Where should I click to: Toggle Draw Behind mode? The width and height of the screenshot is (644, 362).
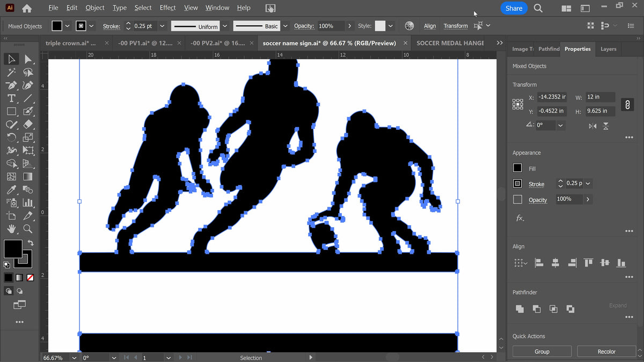click(x=20, y=291)
